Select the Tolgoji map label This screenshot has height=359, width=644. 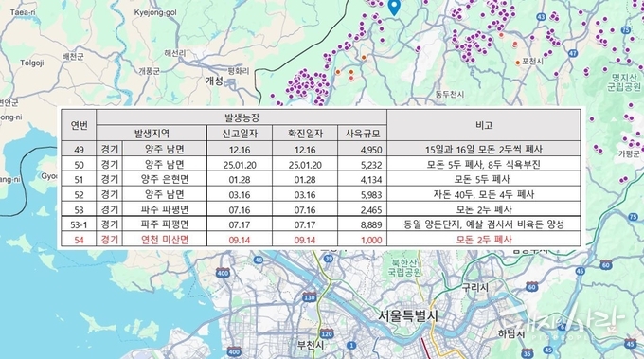32,63
